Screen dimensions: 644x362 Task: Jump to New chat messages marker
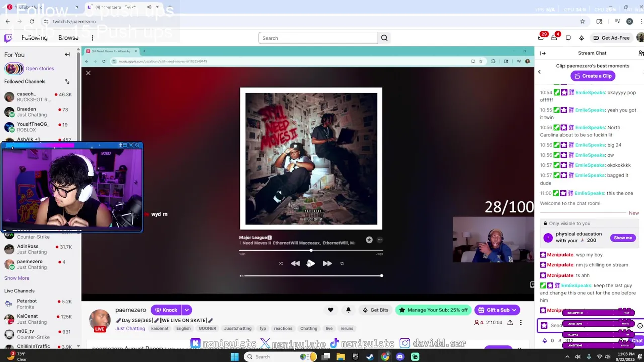pyautogui.click(x=634, y=213)
